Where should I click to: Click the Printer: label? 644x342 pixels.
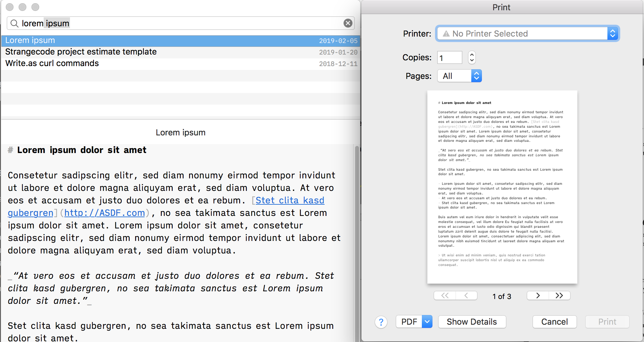click(x=417, y=34)
